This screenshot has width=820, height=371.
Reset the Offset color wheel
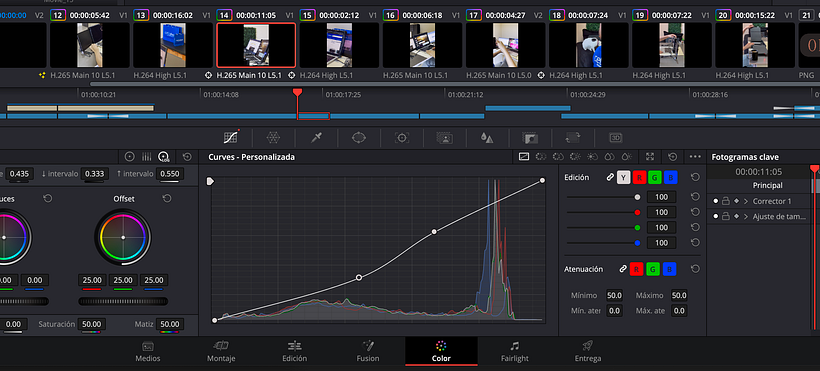tap(167, 199)
